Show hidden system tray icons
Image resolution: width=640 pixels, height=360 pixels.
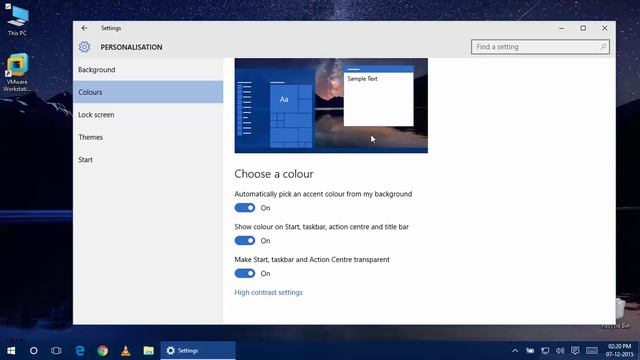point(515,351)
